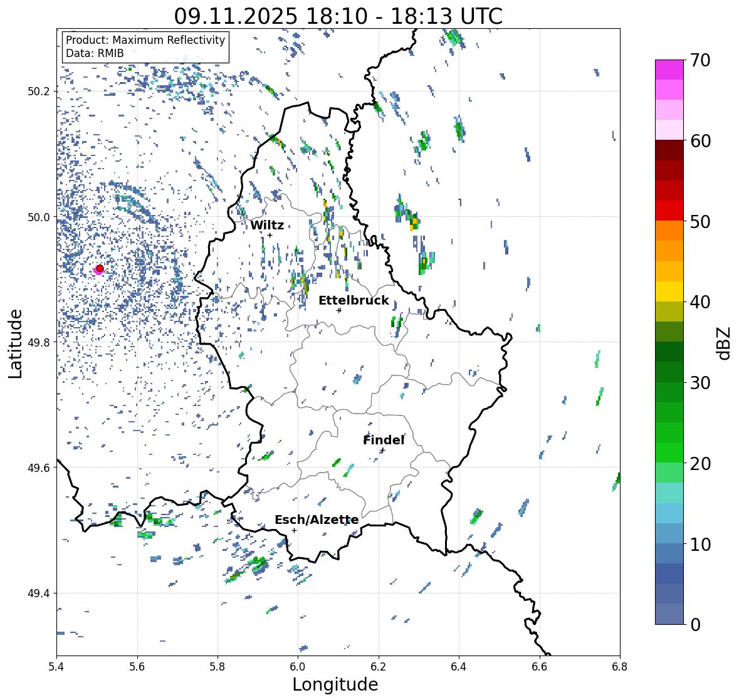739x700 pixels.
Task: Click the bright green colorbar swatch at 20
Action: pyautogui.click(x=669, y=452)
